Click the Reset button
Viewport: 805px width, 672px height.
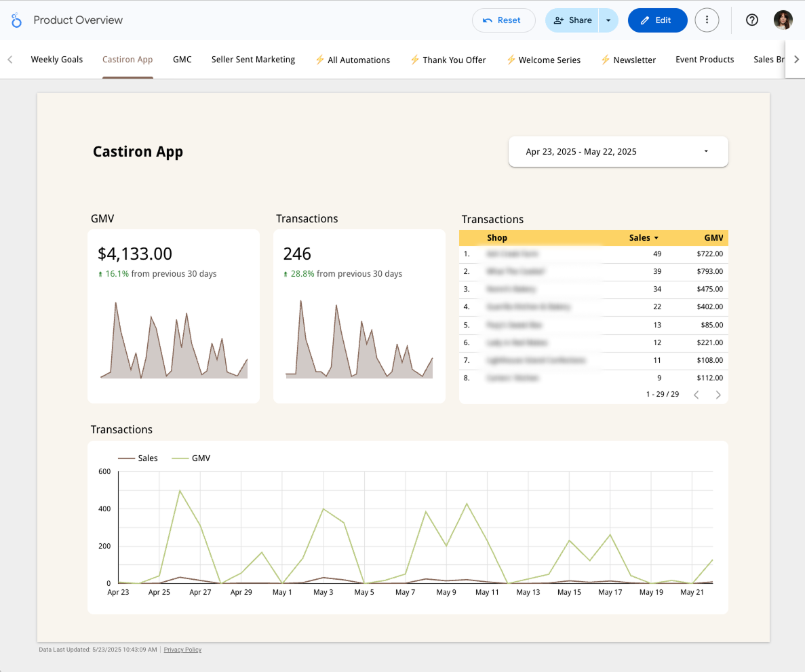coord(503,20)
